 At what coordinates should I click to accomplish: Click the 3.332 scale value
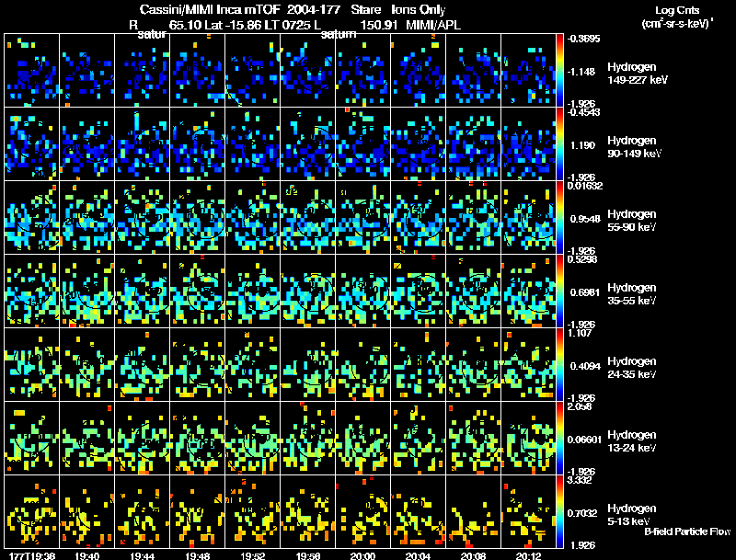(x=580, y=480)
